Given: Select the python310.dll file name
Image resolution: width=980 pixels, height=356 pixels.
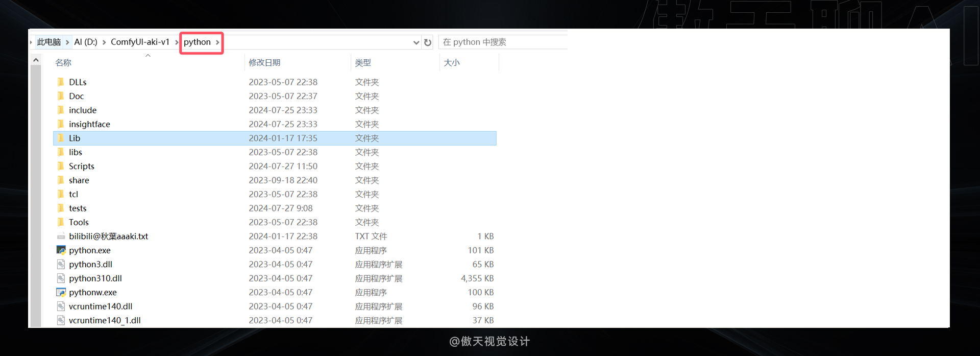Looking at the screenshot, I should 95,278.
